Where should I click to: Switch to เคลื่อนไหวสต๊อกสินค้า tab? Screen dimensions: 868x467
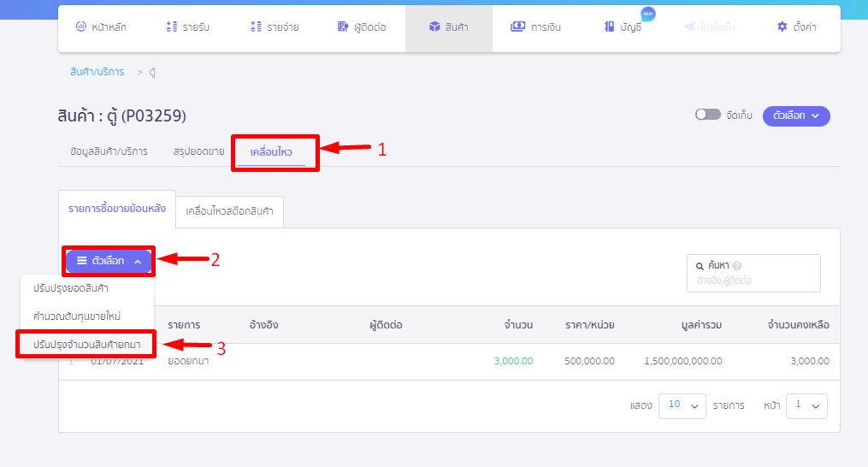point(229,210)
